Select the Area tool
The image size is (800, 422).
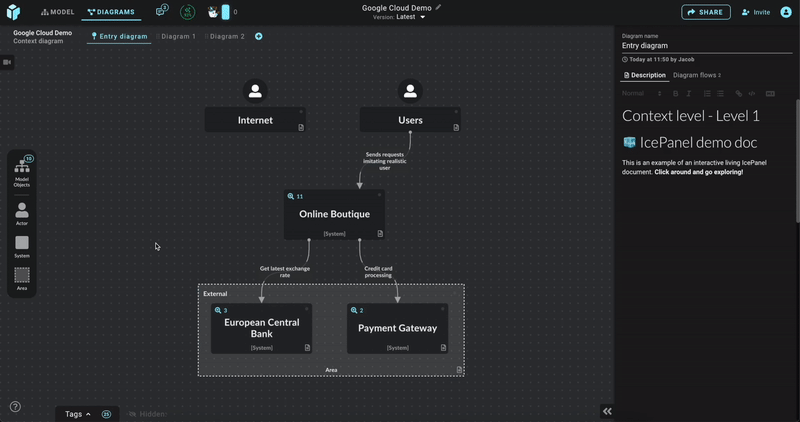21,279
